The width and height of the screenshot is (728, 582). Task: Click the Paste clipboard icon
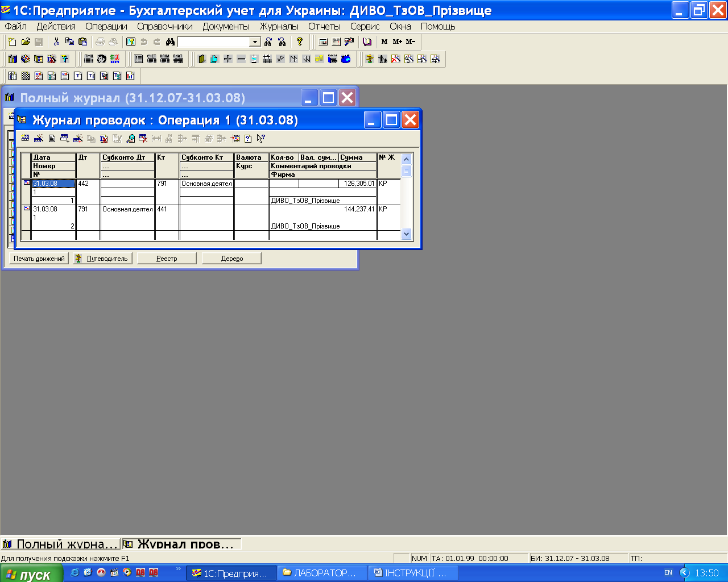point(82,41)
